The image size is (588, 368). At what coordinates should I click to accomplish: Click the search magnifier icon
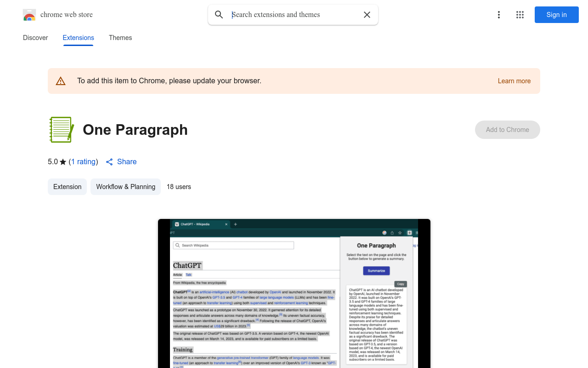[x=219, y=15]
